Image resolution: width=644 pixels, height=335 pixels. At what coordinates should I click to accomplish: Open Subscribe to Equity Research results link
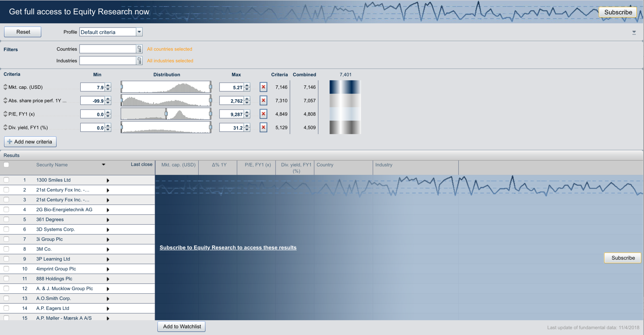pos(228,247)
